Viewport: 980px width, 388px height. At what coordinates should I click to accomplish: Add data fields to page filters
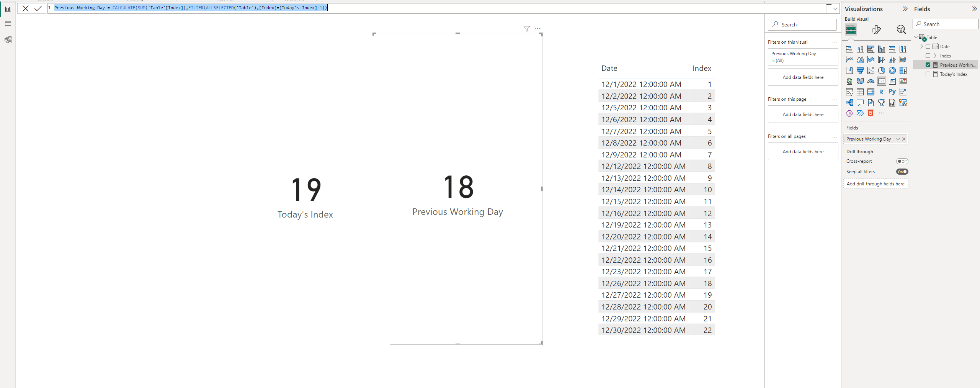tap(803, 115)
